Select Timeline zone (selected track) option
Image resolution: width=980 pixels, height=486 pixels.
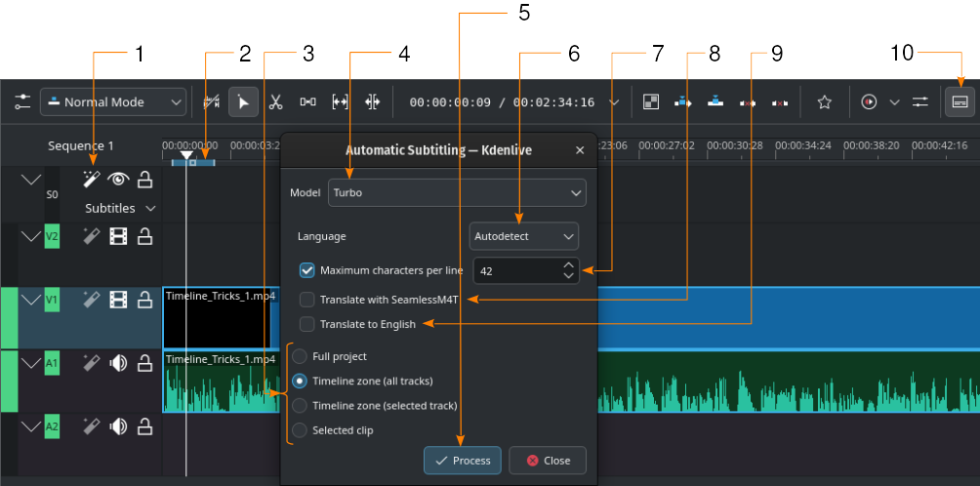point(300,405)
